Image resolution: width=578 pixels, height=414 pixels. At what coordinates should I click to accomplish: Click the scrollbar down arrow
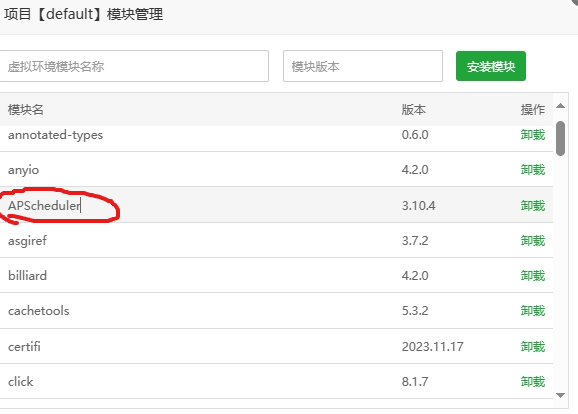pyautogui.click(x=561, y=395)
